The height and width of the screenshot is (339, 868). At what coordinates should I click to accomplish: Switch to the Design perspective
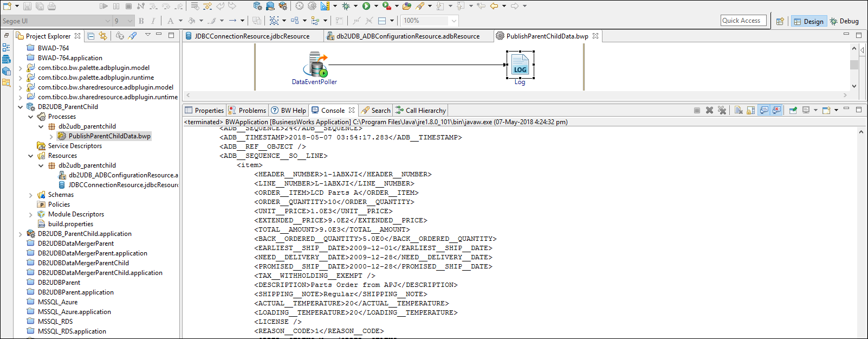pyautogui.click(x=808, y=21)
